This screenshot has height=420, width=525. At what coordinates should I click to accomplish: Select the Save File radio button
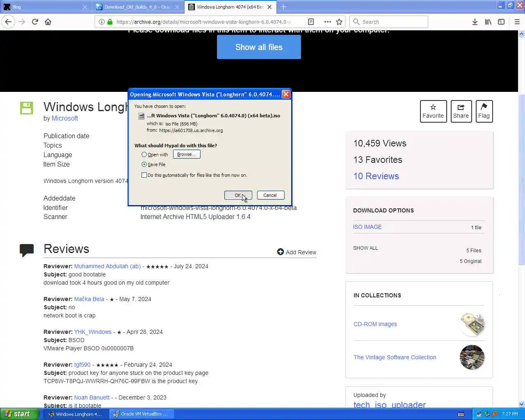(144, 164)
